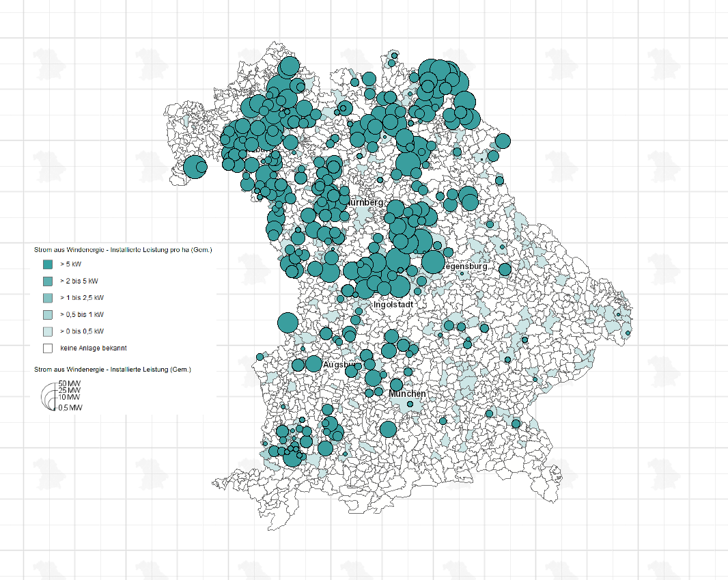
Task: Click the 50 MW size legend label
Action: pos(69,383)
